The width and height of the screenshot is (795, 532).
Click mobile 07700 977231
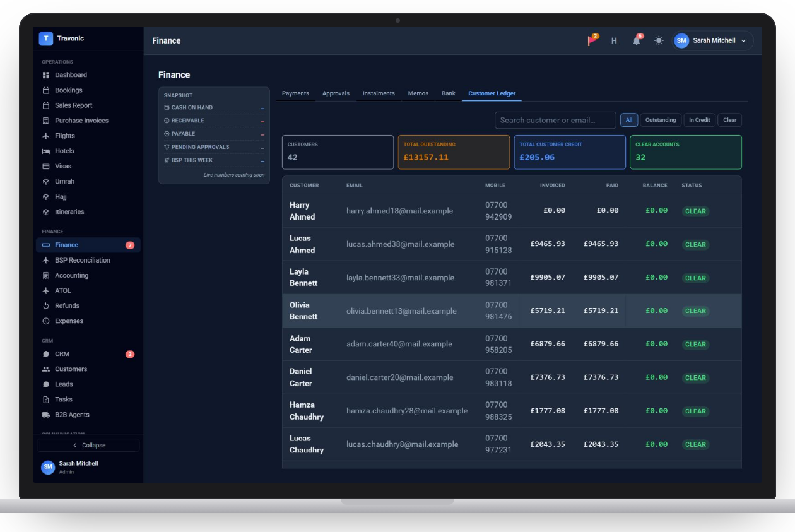tap(498, 444)
